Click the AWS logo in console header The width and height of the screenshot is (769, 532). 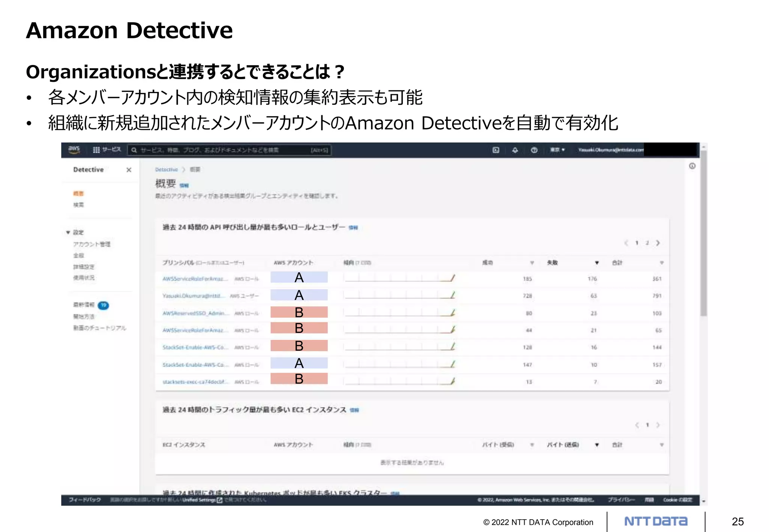[74, 150]
